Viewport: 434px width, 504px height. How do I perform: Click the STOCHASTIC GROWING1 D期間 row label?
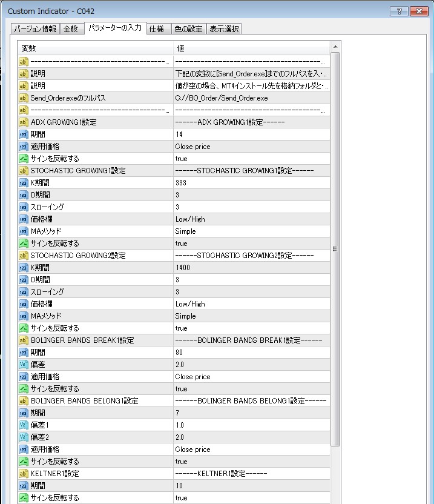pyautogui.click(x=40, y=195)
